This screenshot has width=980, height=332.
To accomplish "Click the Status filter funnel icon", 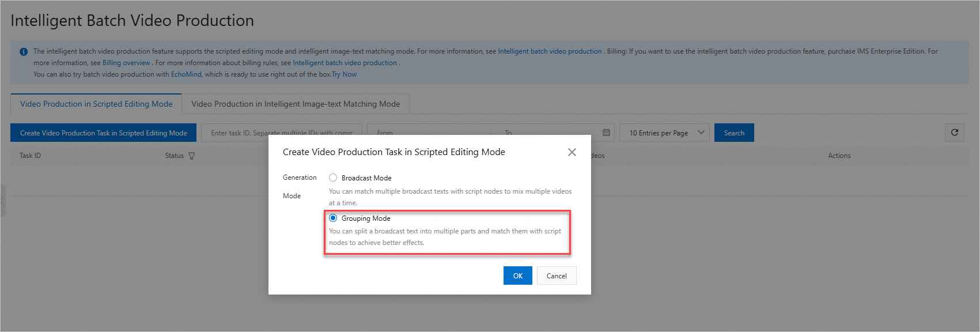I will [x=192, y=156].
